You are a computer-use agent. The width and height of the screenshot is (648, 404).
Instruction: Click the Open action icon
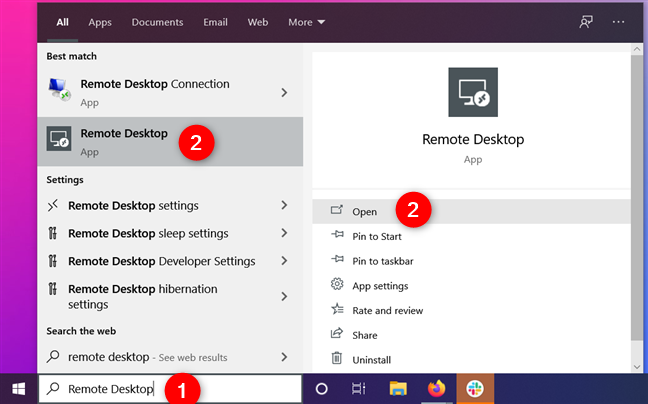click(337, 210)
